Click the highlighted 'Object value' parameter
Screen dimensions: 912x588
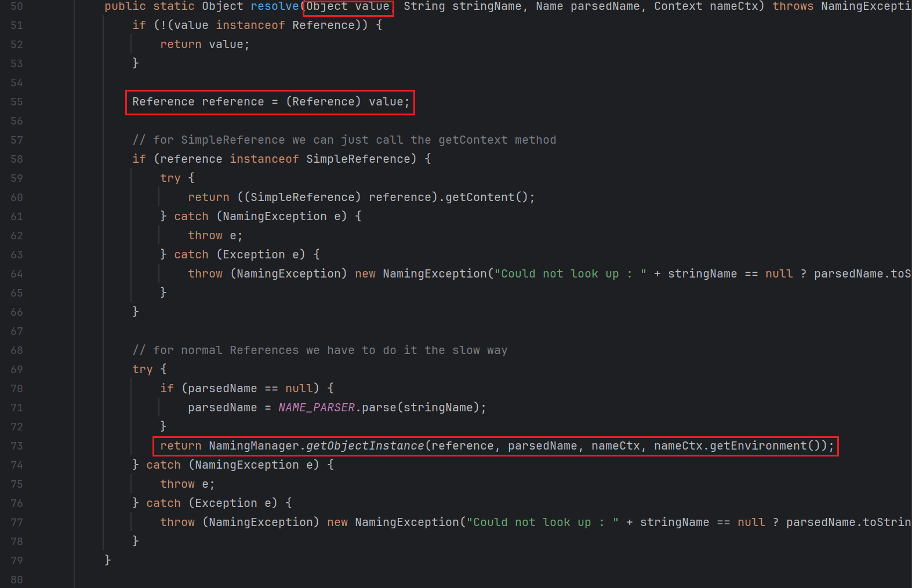348,6
